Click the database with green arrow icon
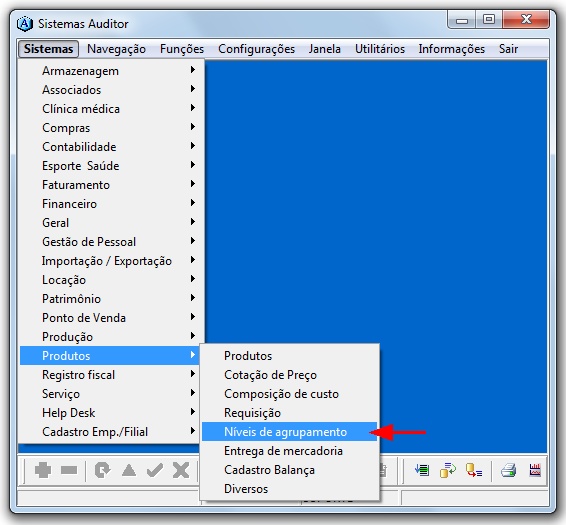Image resolution: width=566 pixels, height=525 pixels. 448,470
